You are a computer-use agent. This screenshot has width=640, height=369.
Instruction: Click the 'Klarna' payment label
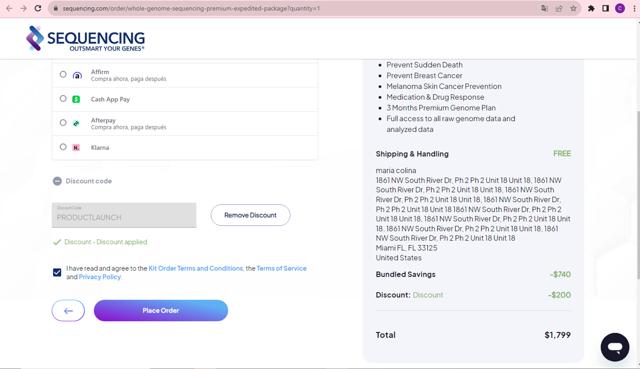coord(100,148)
